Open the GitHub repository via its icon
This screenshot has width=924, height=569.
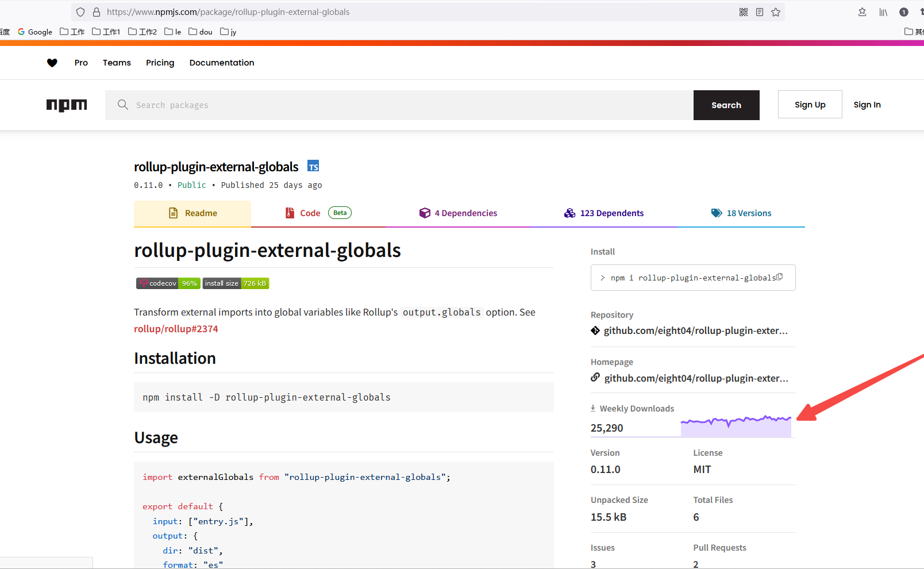click(x=595, y=330)
